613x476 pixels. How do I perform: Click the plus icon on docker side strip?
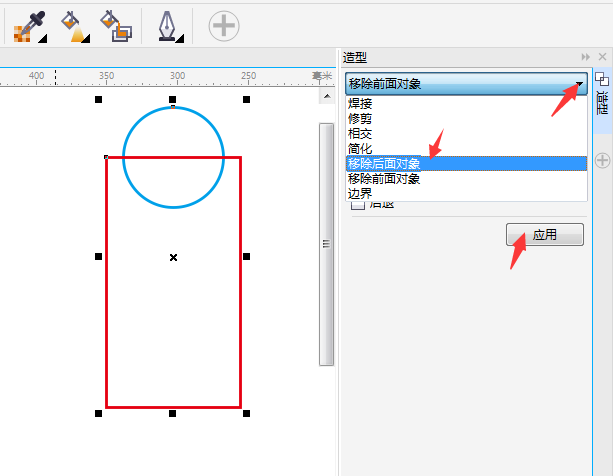(602, 160)
